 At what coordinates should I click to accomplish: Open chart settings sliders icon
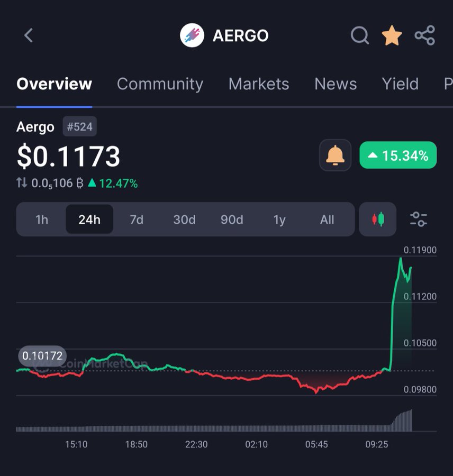pos(419,219)
